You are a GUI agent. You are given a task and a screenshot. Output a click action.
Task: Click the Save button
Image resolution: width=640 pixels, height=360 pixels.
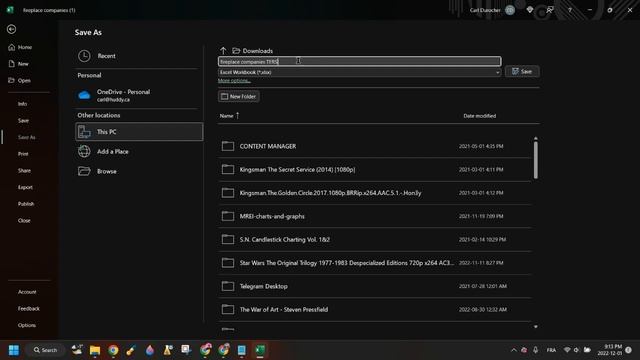(522, 71)
